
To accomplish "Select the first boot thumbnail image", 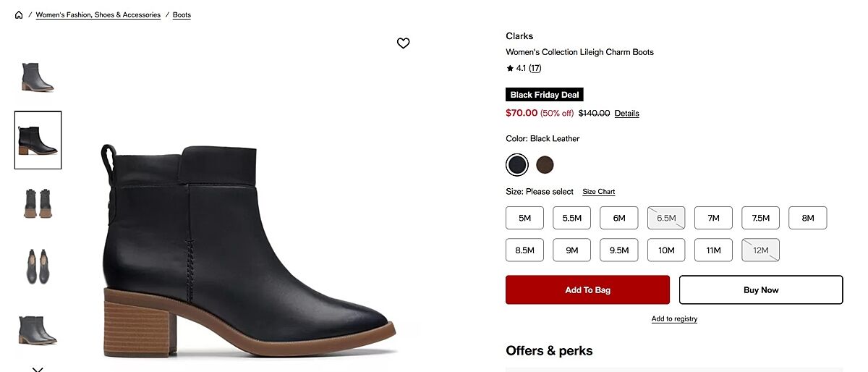I will click(38, 77).
